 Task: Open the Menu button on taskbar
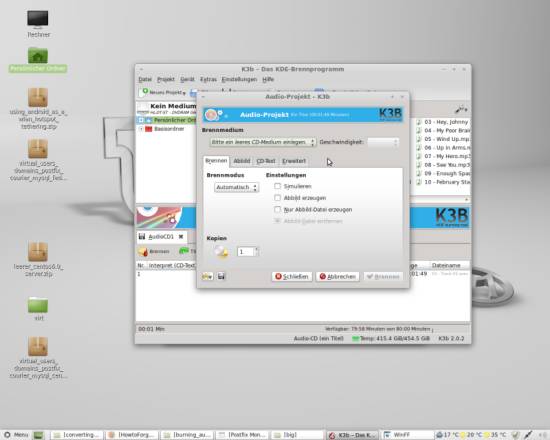(x=16, y=435)
